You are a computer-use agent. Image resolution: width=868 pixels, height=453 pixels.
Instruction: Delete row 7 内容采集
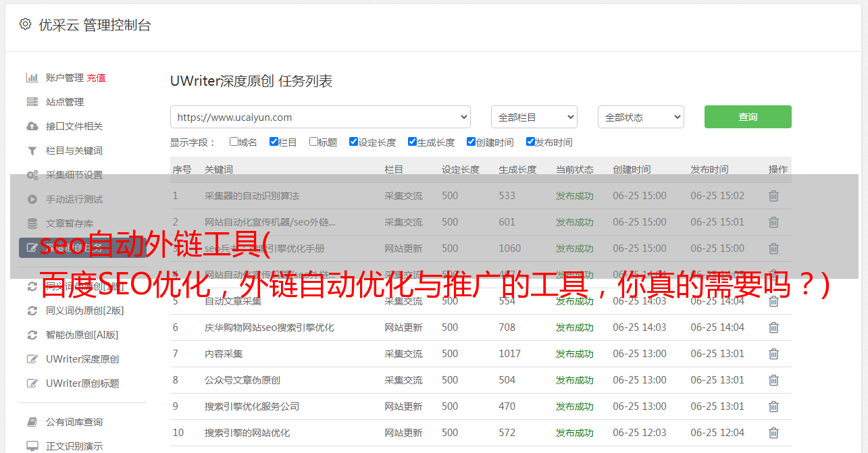[773, 354]
